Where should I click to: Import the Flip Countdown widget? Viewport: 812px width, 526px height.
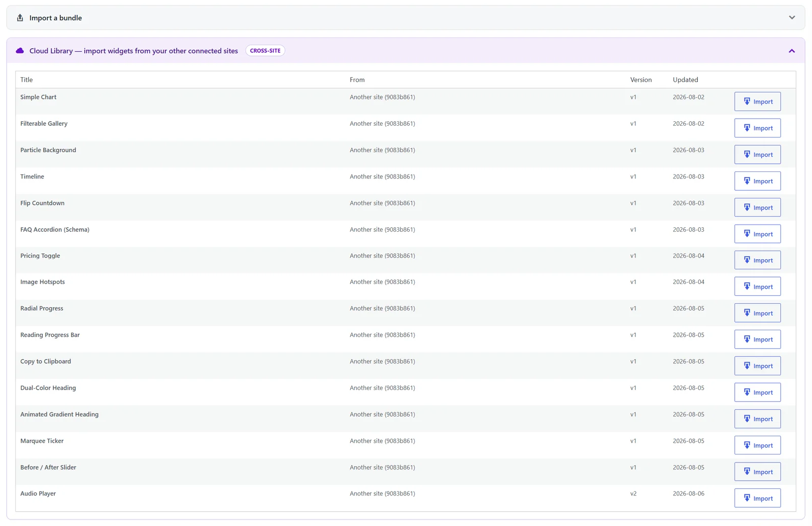click(x=757, y=207)
